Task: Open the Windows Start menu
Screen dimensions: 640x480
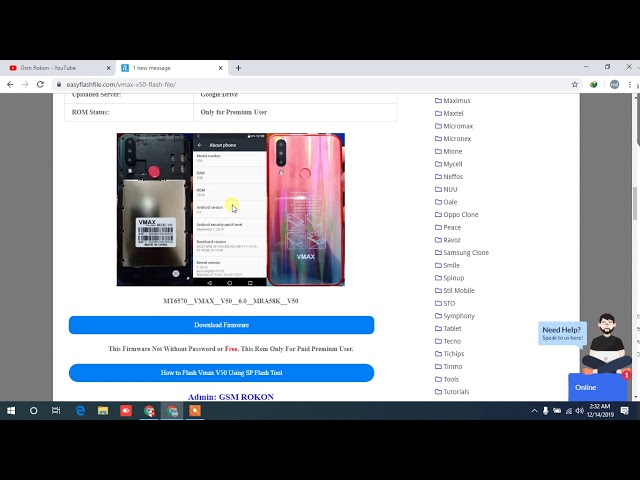Action: (x=11, y=411)
